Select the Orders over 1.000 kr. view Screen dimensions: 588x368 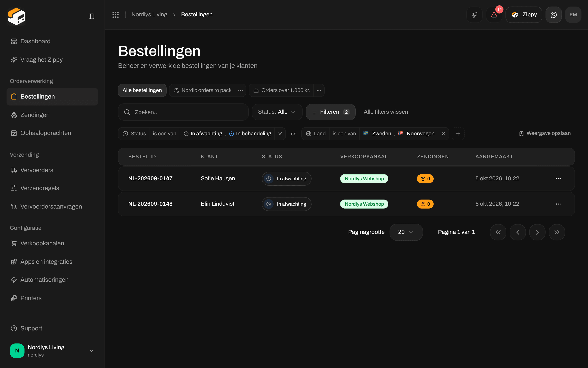[x=281, y=90]
